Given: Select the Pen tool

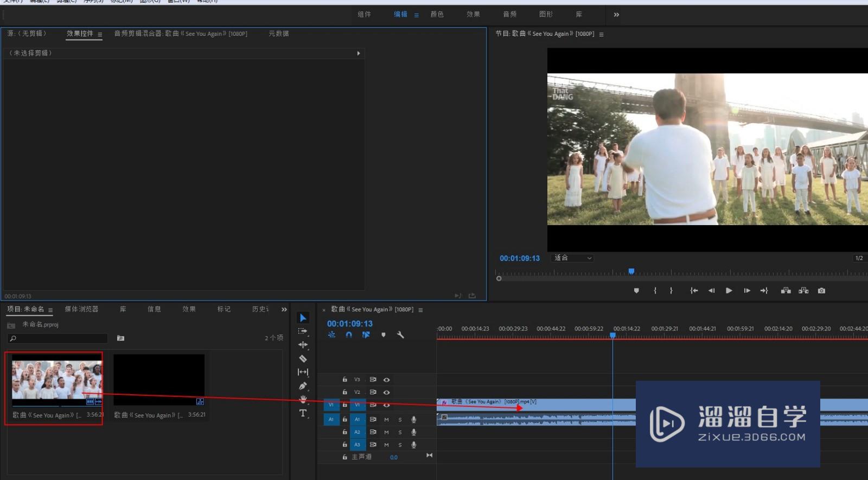Looking at the screenshot, I should pyautogui.click(x=303, y=386).
